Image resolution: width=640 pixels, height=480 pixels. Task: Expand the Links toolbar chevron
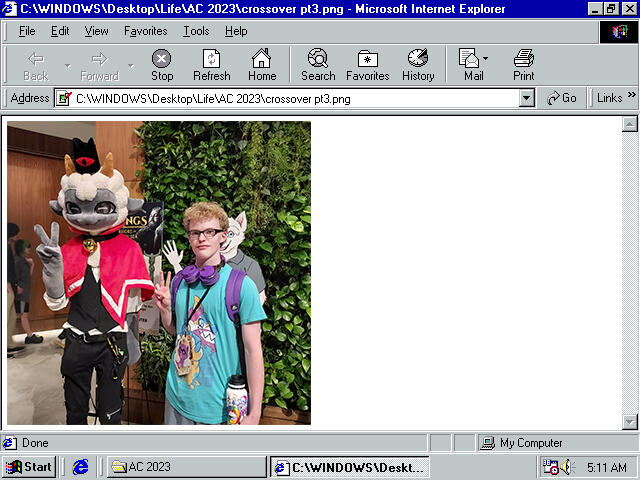tap(631, 98)
